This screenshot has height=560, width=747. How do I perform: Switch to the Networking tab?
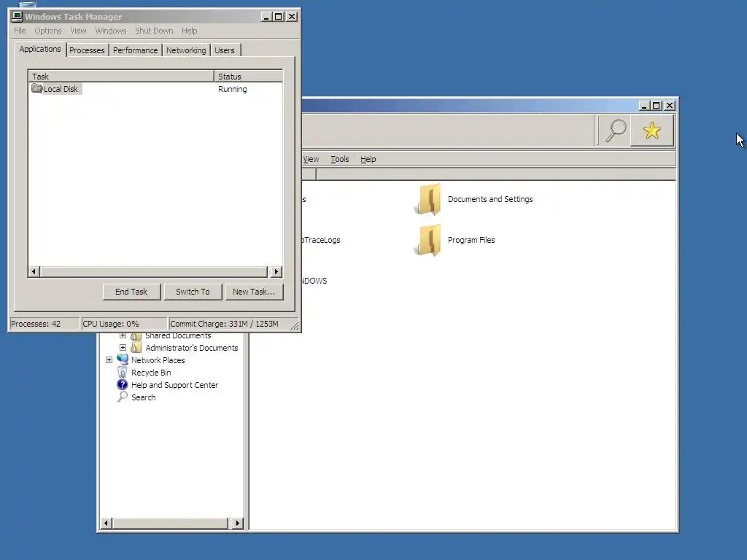[186, 50]
